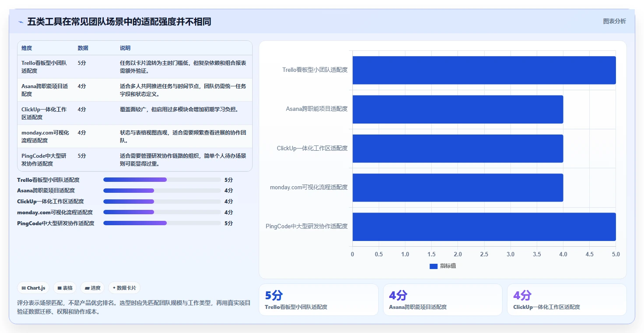Click the Chart.js tag

(33, 288)
